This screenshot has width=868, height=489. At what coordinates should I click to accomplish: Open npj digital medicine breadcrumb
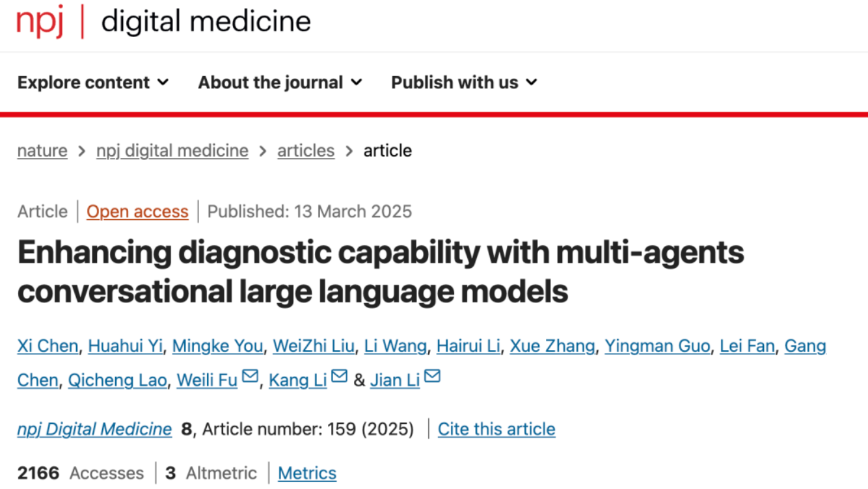172,151
